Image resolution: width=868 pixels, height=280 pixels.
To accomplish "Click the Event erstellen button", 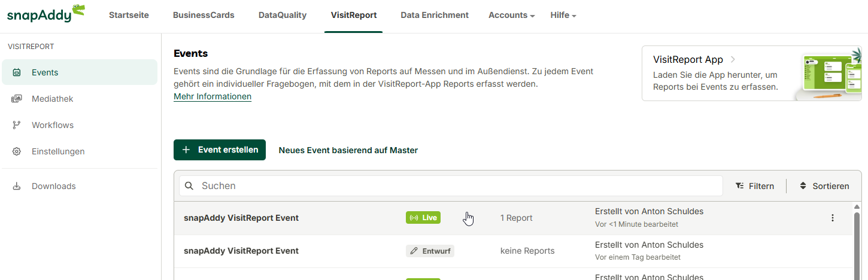I will [x=220, y=150].
